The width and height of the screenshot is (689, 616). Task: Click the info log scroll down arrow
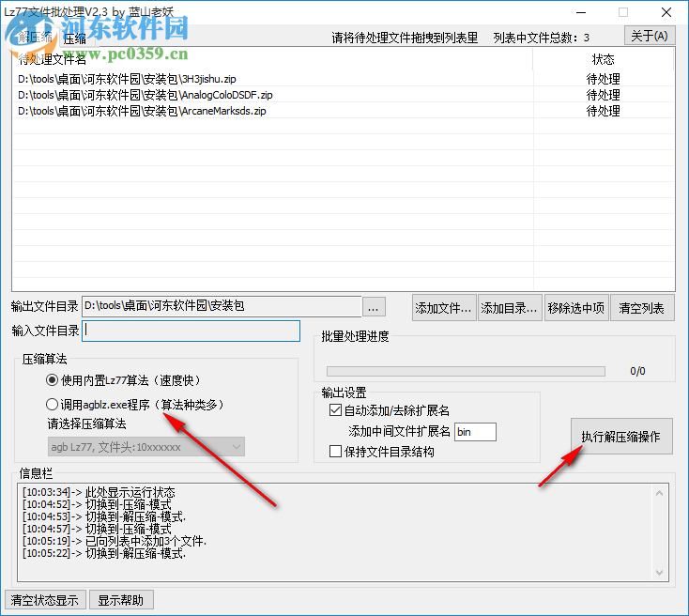pyautogui.click(x=659, y=572)
